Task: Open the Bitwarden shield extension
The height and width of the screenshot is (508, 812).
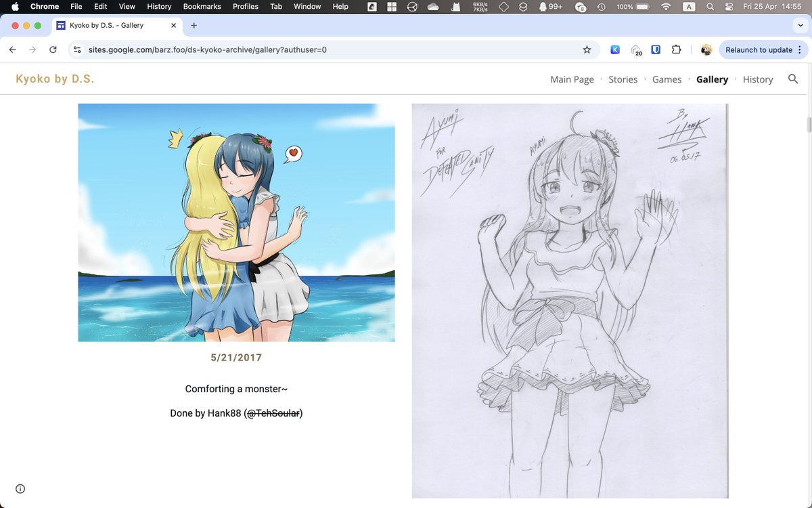Action: tap(656, 49)
